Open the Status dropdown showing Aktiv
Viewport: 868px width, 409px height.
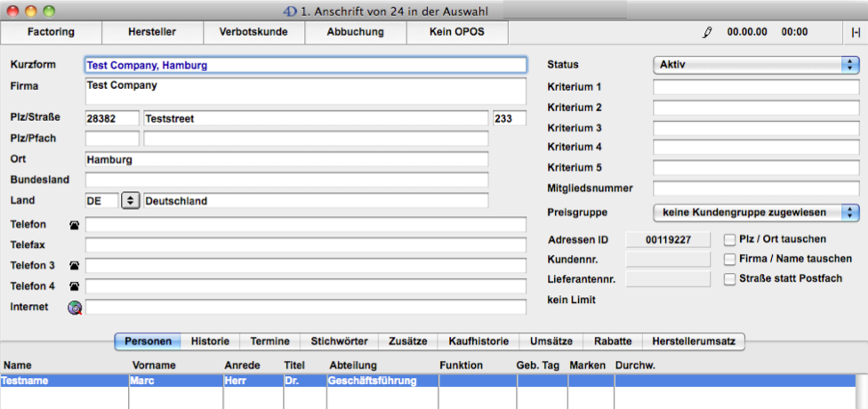756,65
